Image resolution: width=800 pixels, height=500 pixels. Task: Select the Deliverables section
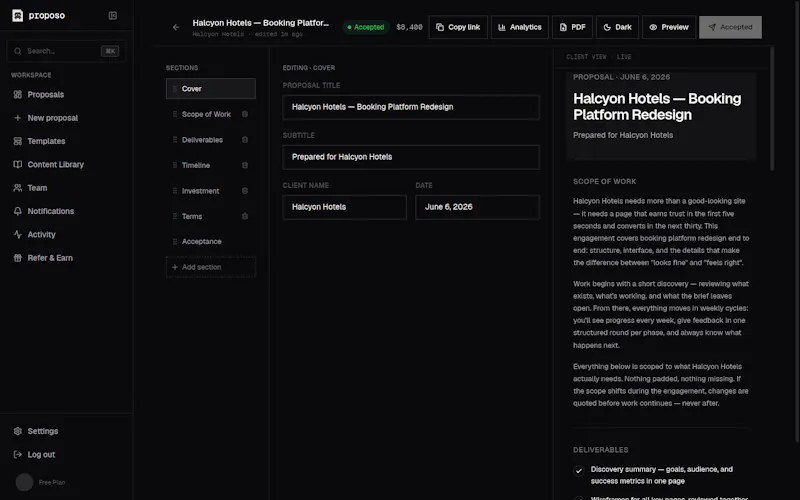click(202, 140)
